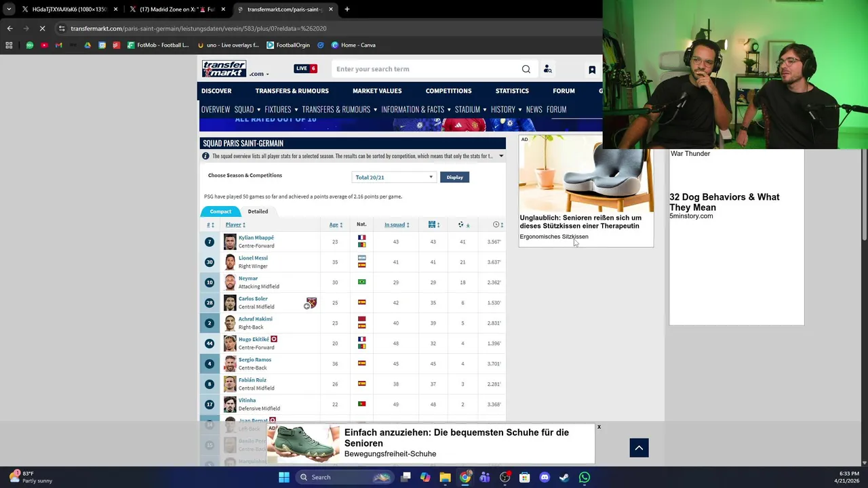Click the Windows taskbar Search box

coord(344,477)
